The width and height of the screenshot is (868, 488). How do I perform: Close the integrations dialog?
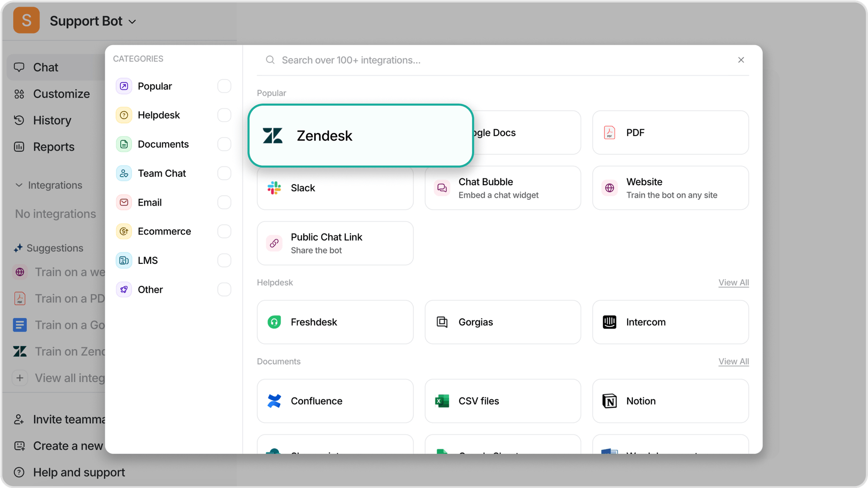point(741,60)
